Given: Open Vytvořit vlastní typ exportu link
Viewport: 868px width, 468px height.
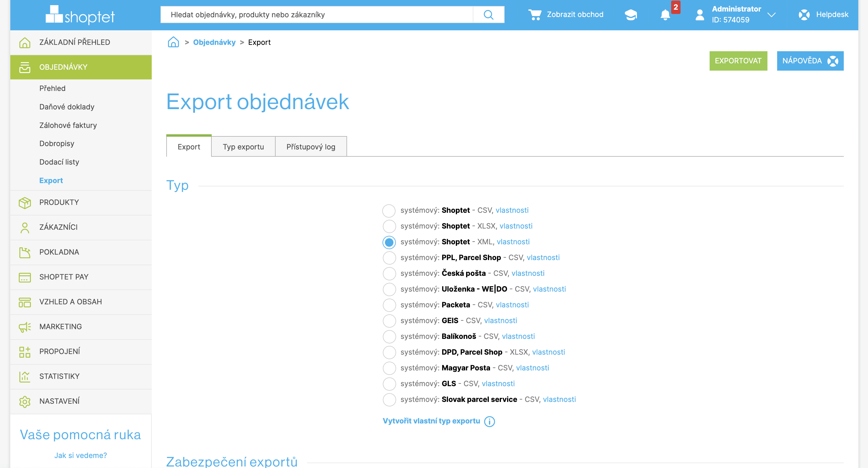Looking at the screenshot, I should pos(431,421).
